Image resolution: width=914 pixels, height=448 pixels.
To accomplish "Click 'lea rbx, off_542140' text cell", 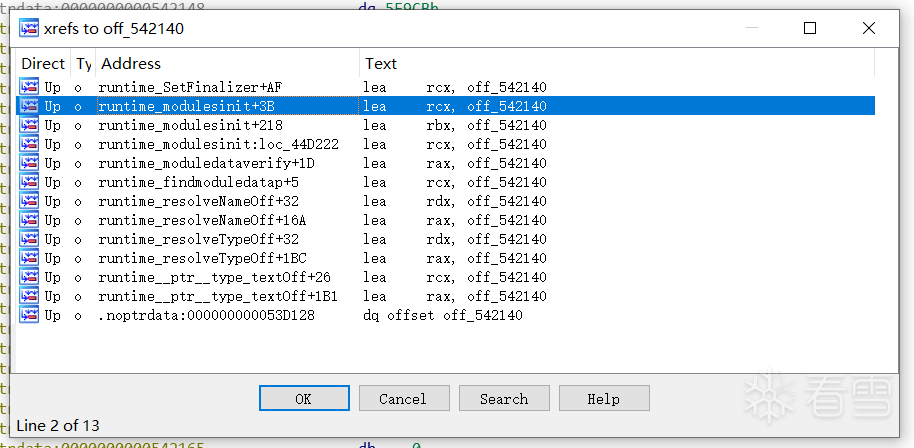I will pos(455,125).
